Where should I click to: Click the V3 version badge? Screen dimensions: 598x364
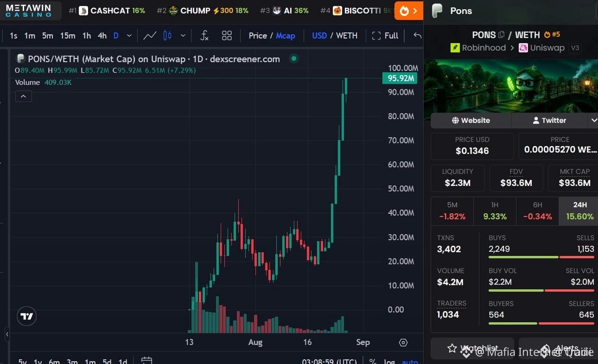click(x=575, y=48)
